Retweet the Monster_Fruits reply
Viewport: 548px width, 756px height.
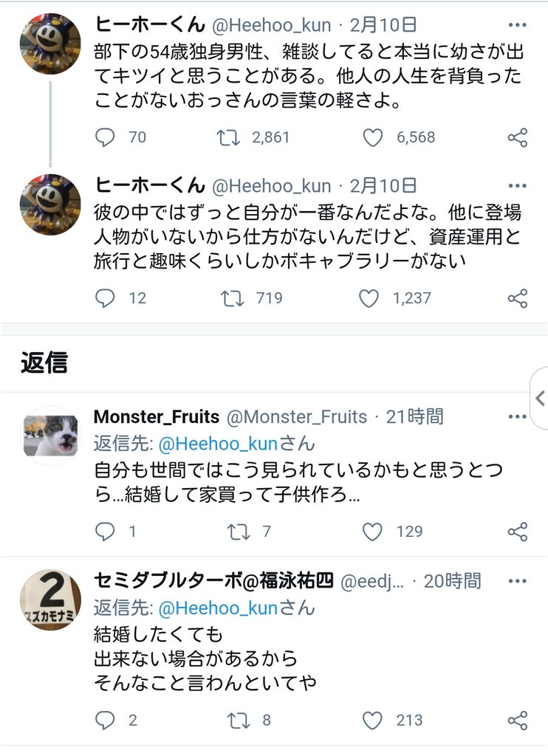click(239, 532)
